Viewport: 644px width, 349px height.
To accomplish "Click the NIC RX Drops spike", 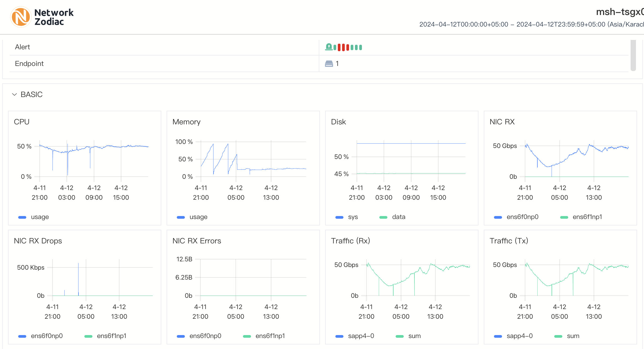I will pyautogui.click(x=78, y=279).
